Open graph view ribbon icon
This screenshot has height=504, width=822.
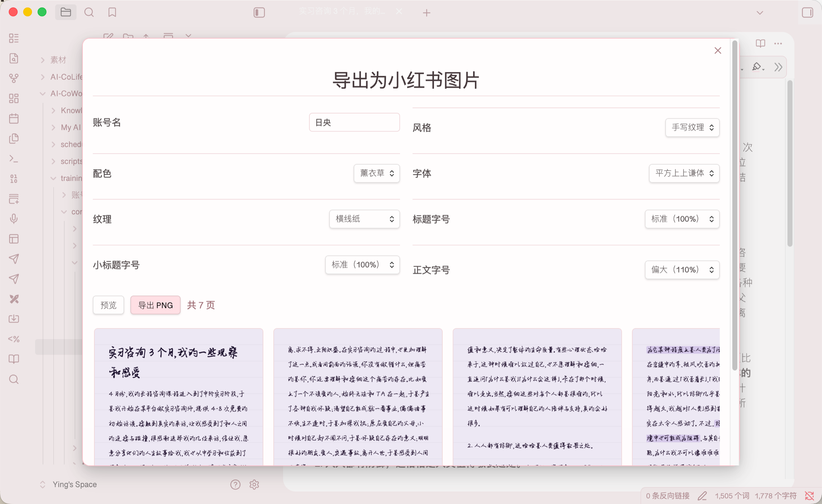click(14, 78)
